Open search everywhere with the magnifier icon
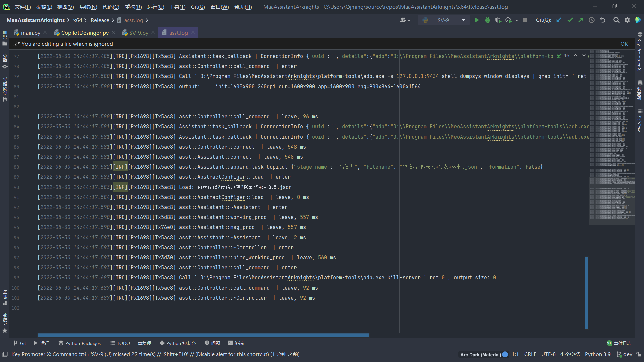The image size is (644, 362). [616, 20]
